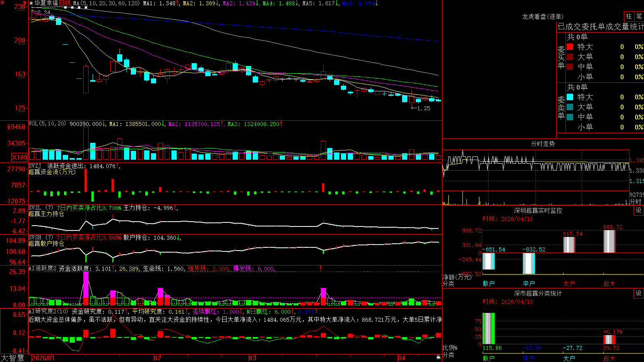Click the teal 大单 swatch under 委卖单

[x=570, y=107]
